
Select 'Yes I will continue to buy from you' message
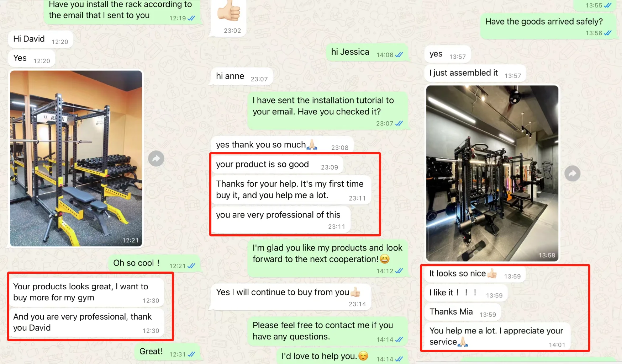tap(291, 297)
